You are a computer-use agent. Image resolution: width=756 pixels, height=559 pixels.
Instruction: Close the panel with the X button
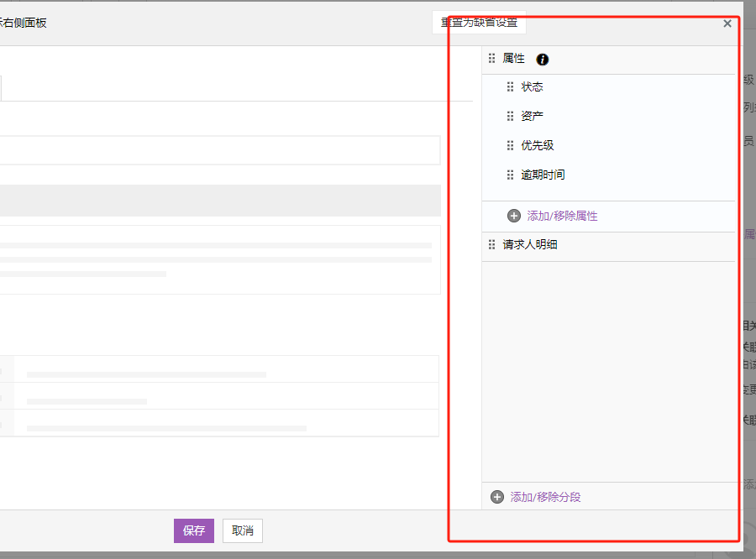coord(727,24)
